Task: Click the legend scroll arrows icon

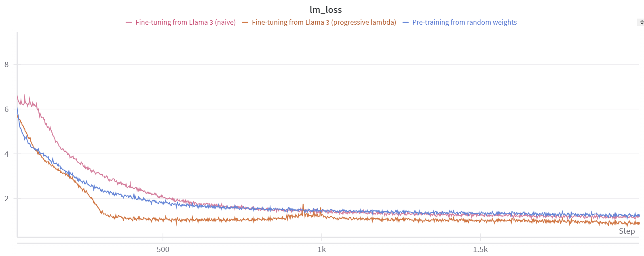Action: (x=641, y=23)
